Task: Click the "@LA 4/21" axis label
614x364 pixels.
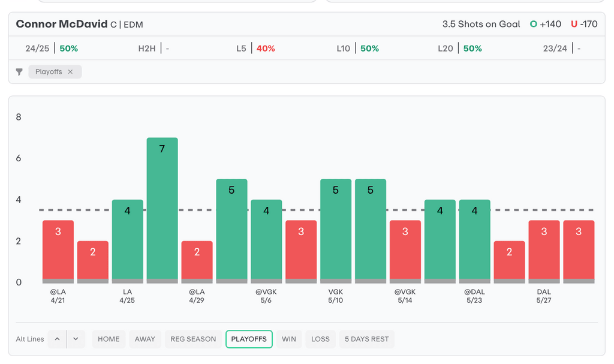Action: click(58, 296)
